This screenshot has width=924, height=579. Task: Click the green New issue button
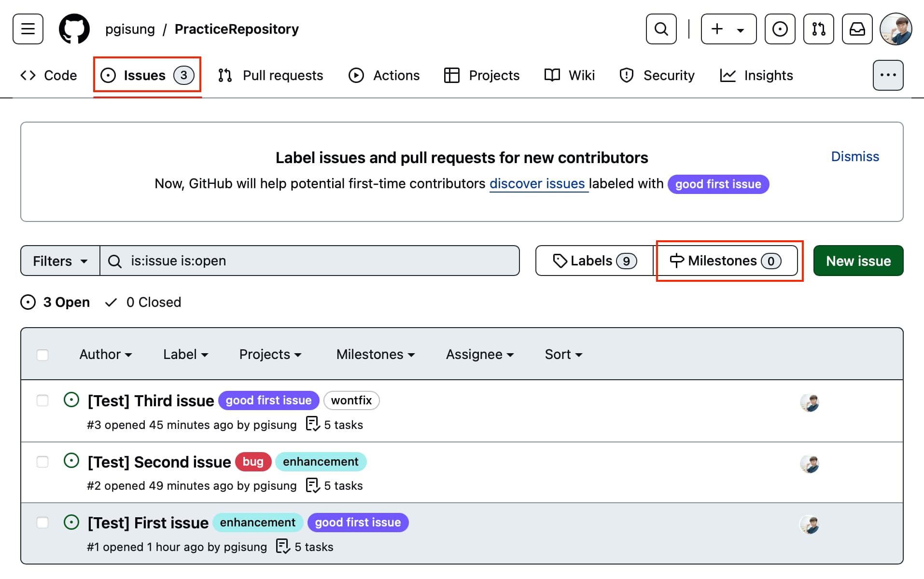click(858, 261)
